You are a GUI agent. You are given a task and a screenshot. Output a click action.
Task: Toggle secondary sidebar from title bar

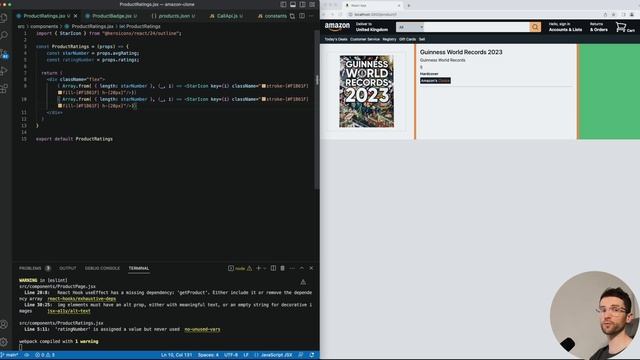pyautogui.click(x=302, y=4)
